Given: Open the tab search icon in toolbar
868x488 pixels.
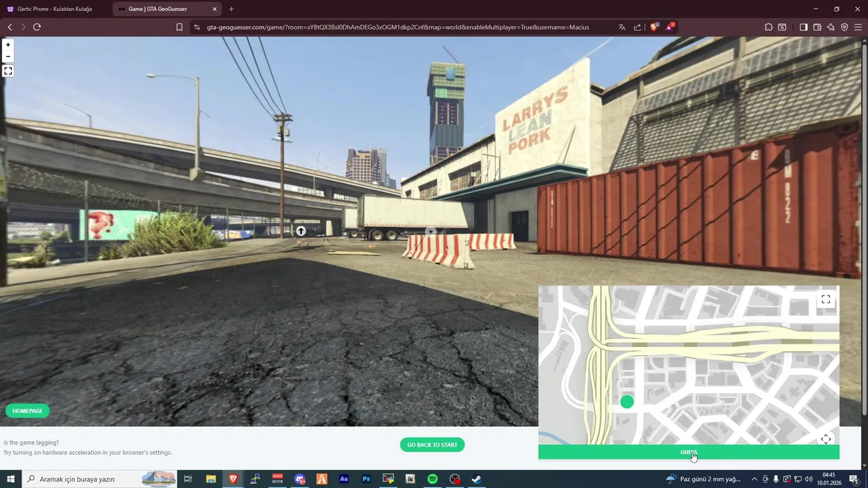Looking at the screenshot, I should pos(782,27).
